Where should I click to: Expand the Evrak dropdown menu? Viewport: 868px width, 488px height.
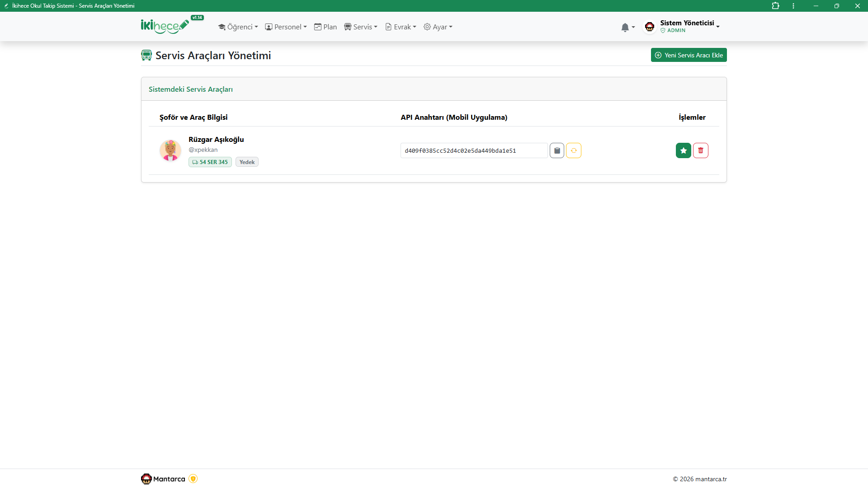click(401, 27)
